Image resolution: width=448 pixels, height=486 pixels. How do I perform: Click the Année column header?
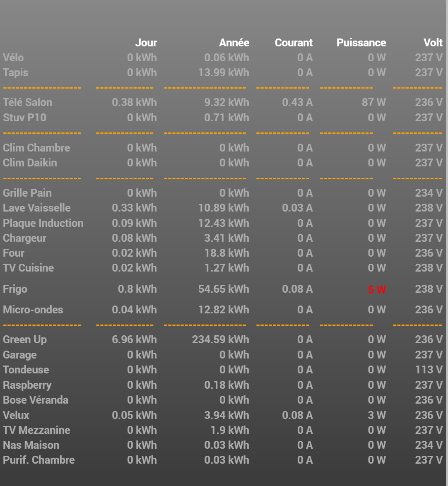pos(234,43)
